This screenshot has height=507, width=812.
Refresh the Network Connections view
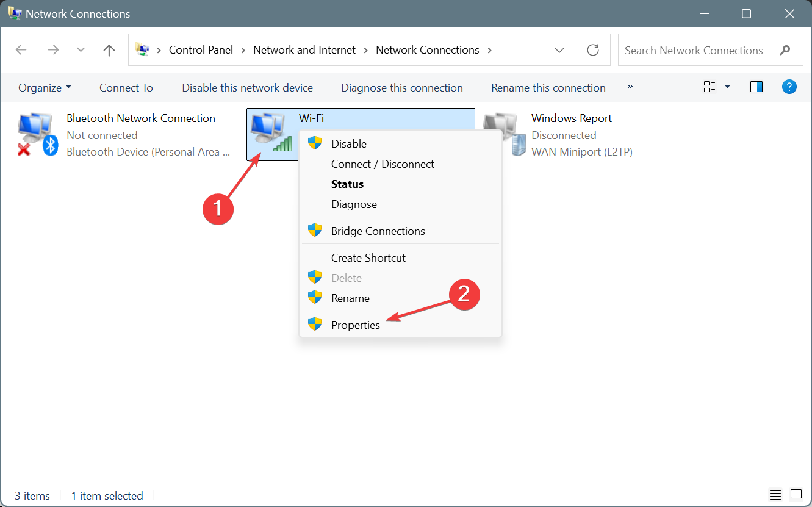point(592,50)
